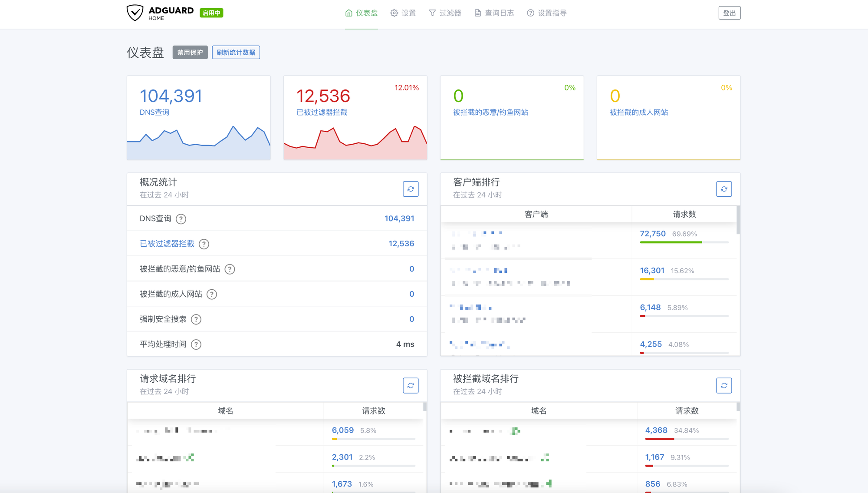Click the 启用中 enabled status badge

point(211,13)
